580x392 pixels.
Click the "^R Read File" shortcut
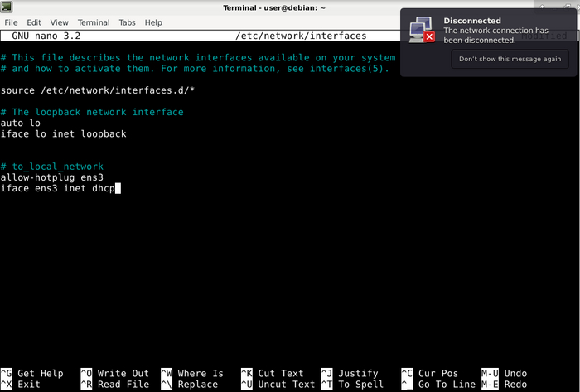pos(114,385)
